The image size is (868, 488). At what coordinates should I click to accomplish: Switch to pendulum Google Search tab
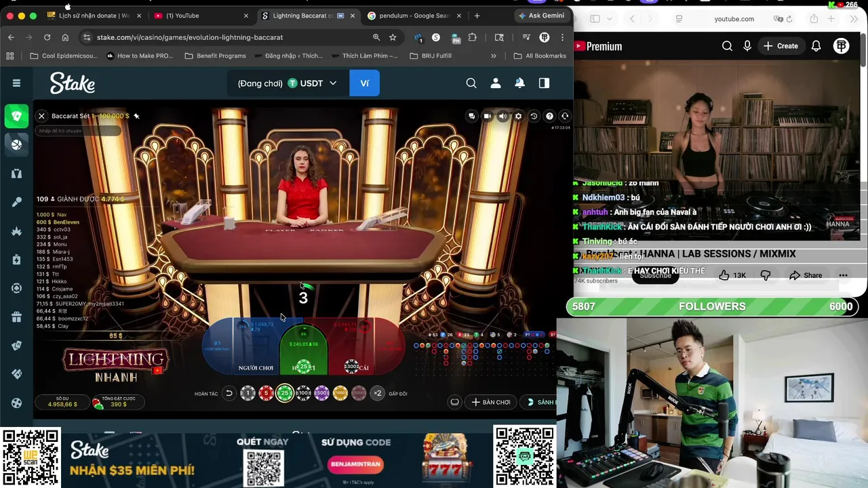tap(414, 16)
